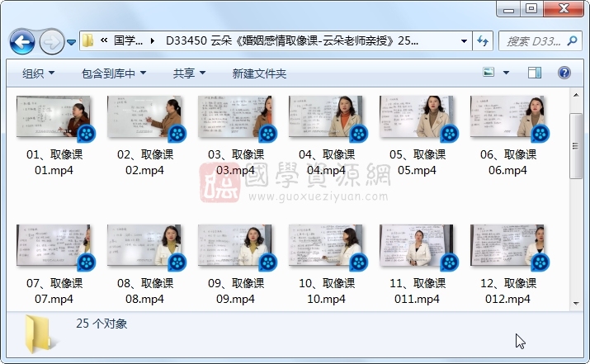The image size is (590, 364).
Task: Go back with the blue Back arrow
Action: click(x=22, y=41)
